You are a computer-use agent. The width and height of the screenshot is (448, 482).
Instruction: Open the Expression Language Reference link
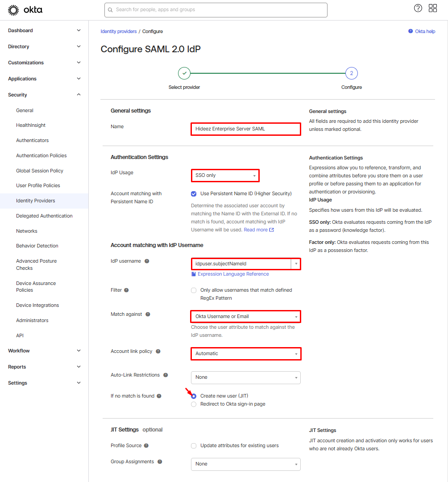[x=233, y=274]
